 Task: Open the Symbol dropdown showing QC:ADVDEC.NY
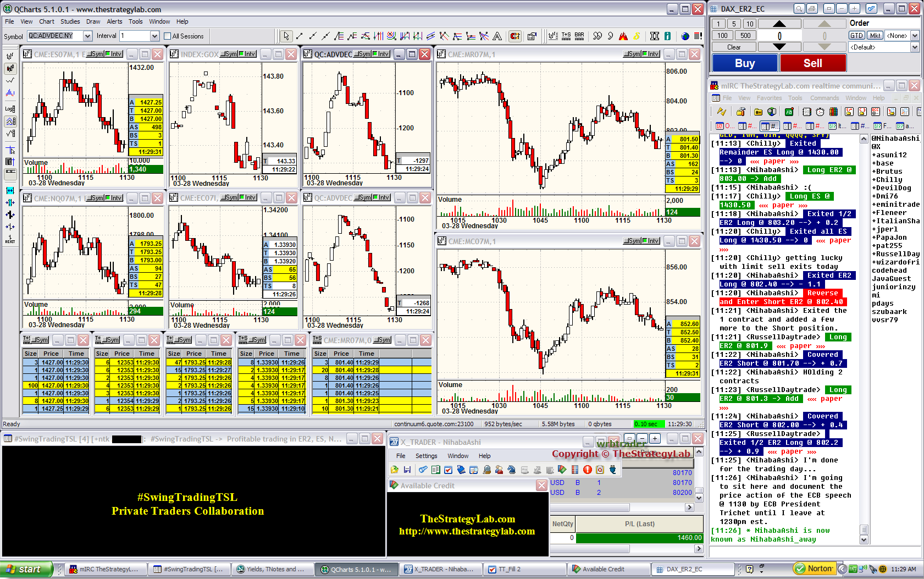(x=87, y=36)
